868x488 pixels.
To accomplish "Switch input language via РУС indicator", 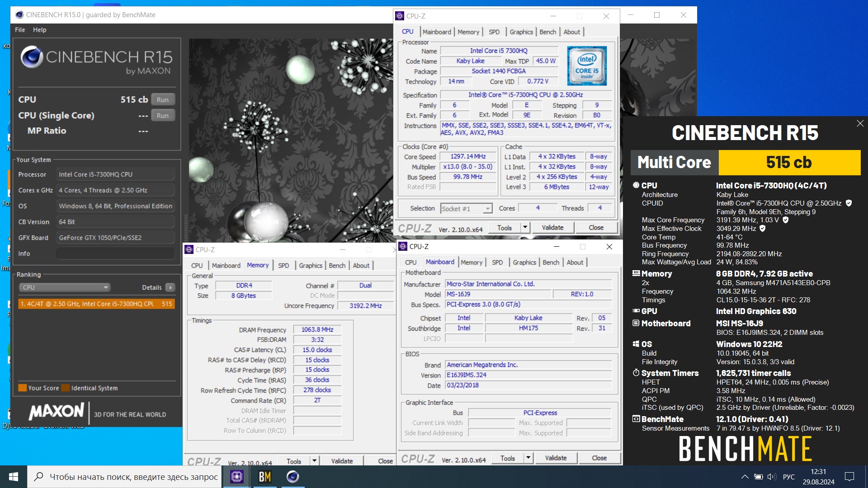I will coord(788,477).
